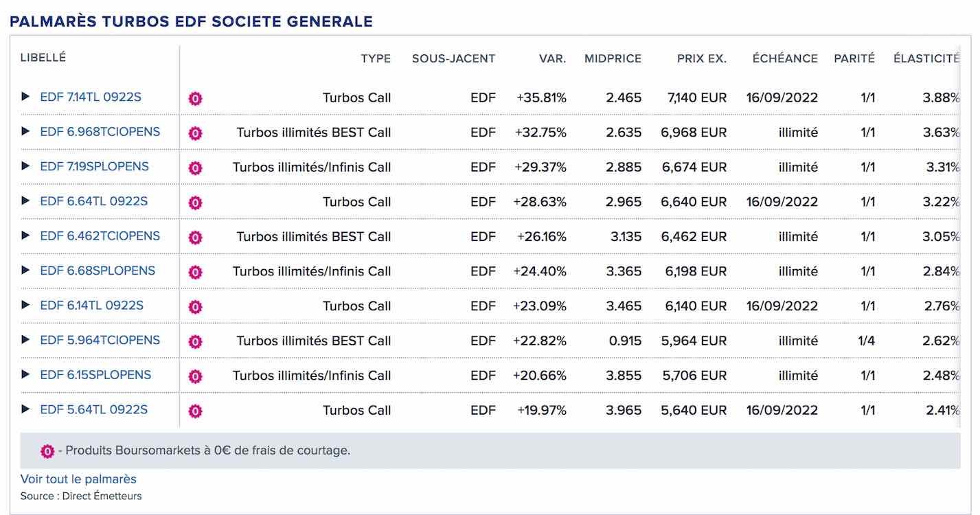Screen dimensions: 980x515
Task: Click Boursomarkets icon in the footer legend
Action: (47, 451)
